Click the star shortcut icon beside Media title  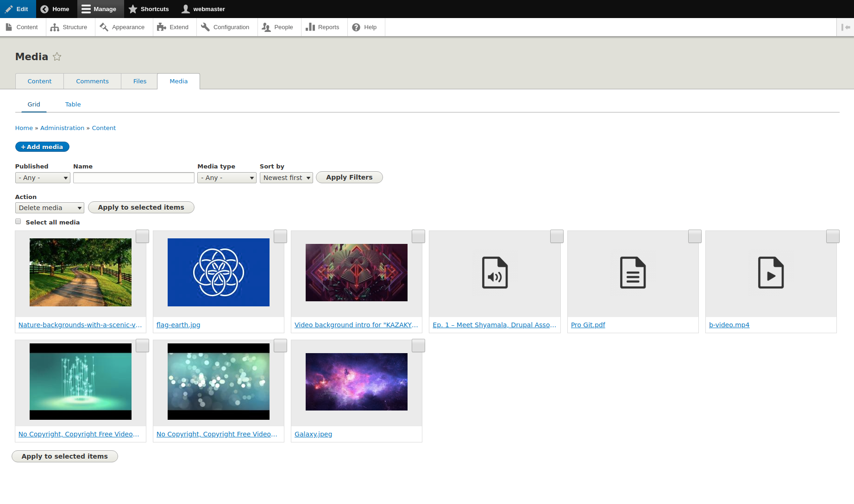pyautogui.click(x=57, y=56)
